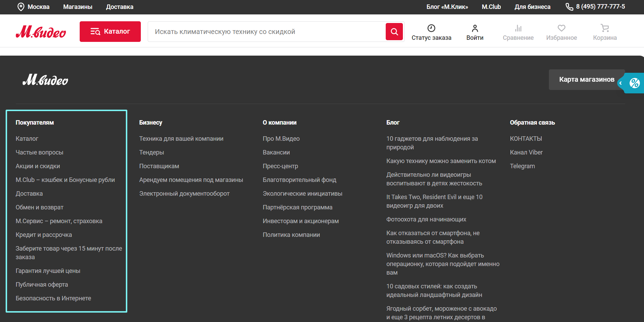Click the white М.Видео footer logo
644x322 pixels.
45,80
